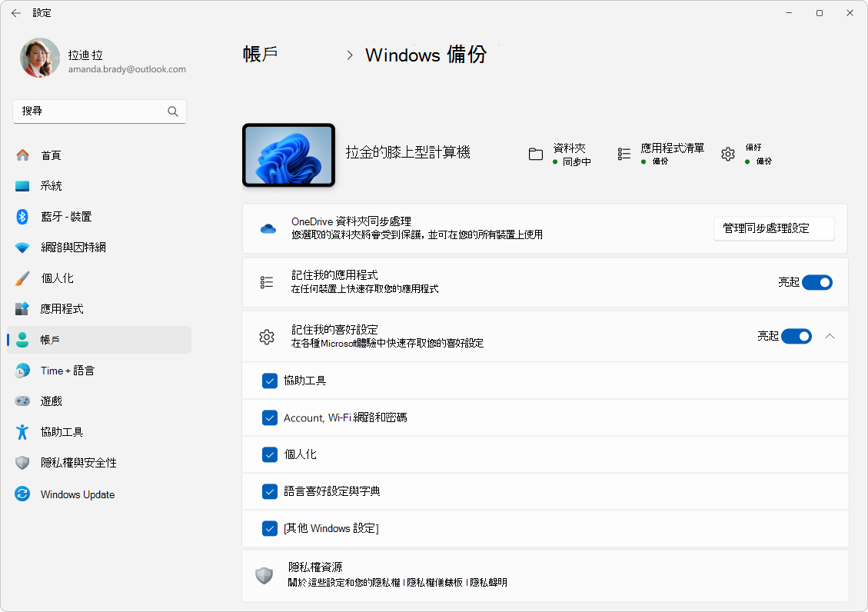
Task: Open the 隱私權儀錶板 link
Action: 435,582
